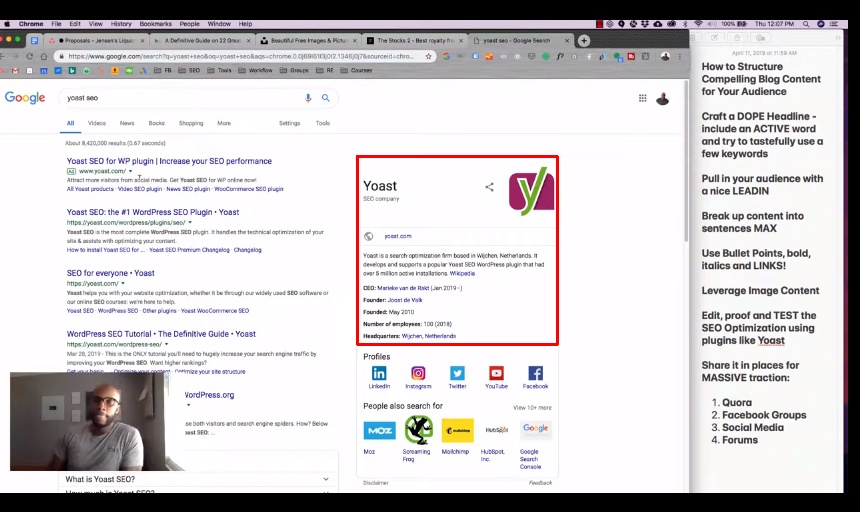Switch to the Videos results tab
Image resolution: width=860 pixels, height=512 pixels.
point(97,123)
